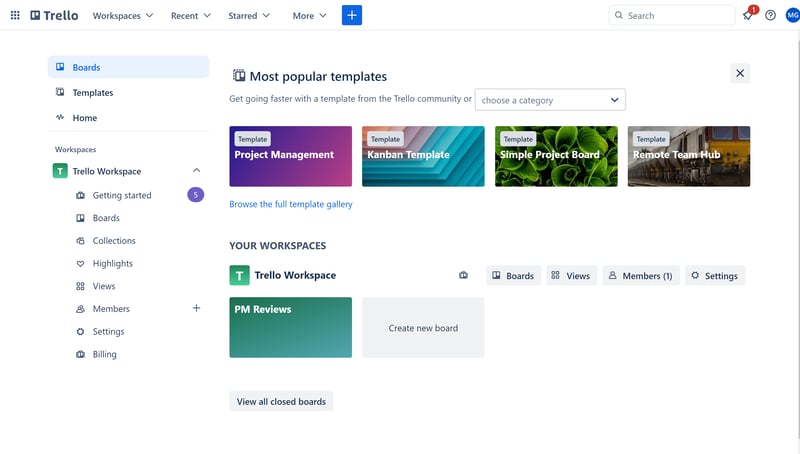Open Billing in workspace sidebar

pyautogui.click(x=105, y=354)
